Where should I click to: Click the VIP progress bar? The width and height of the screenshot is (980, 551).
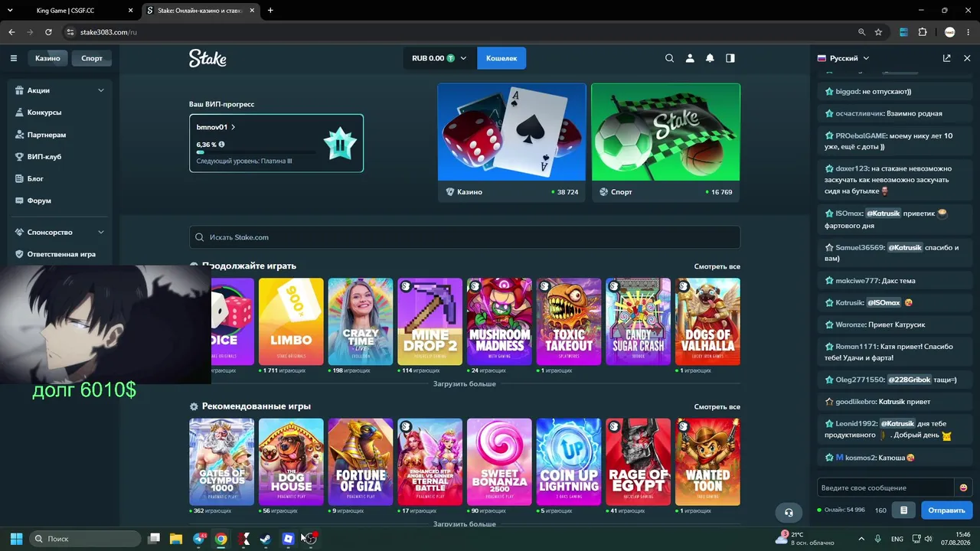click(256, 152)
